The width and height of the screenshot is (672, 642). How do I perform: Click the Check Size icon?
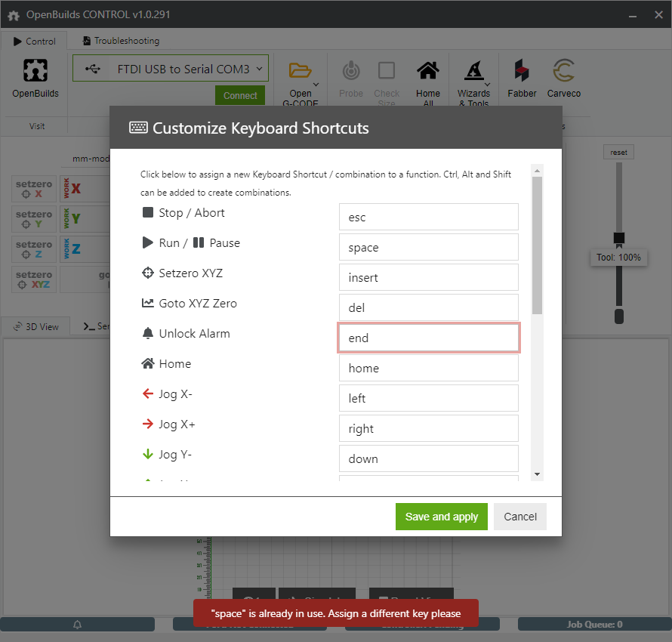click(x=386, y=71)
